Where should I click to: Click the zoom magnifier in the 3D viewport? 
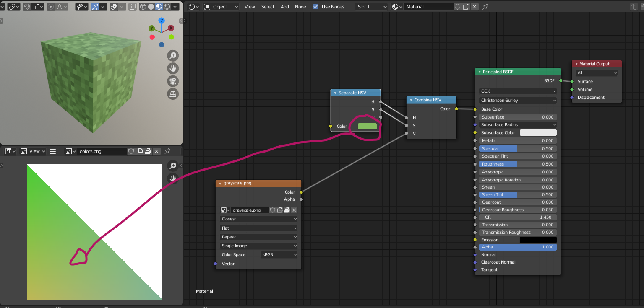click(173, 55)
